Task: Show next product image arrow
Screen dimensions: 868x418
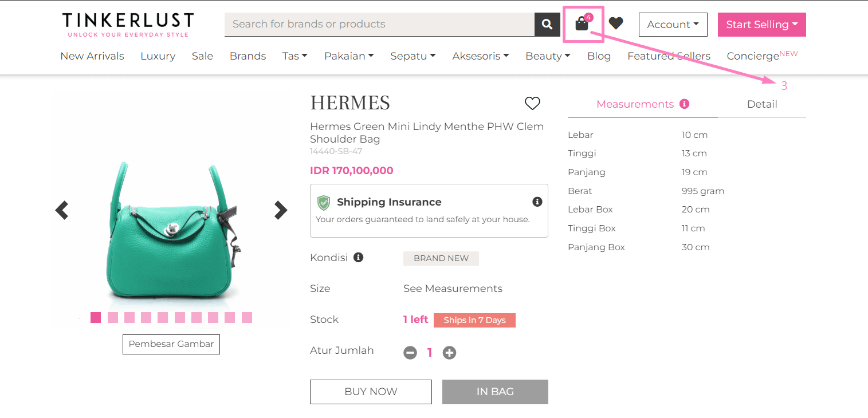Action: point(280,210)
